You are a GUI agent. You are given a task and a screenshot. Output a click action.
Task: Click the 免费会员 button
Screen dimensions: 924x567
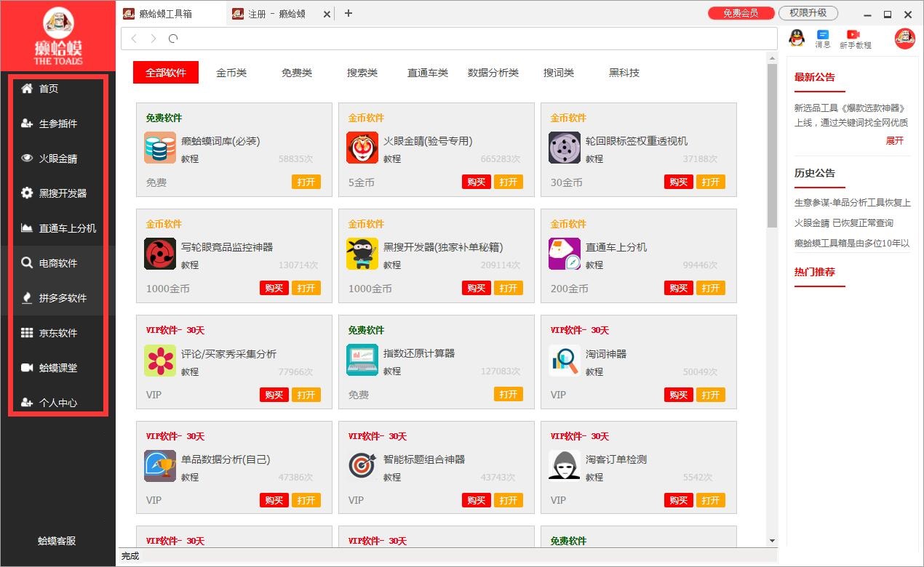[x=741, y=13]
